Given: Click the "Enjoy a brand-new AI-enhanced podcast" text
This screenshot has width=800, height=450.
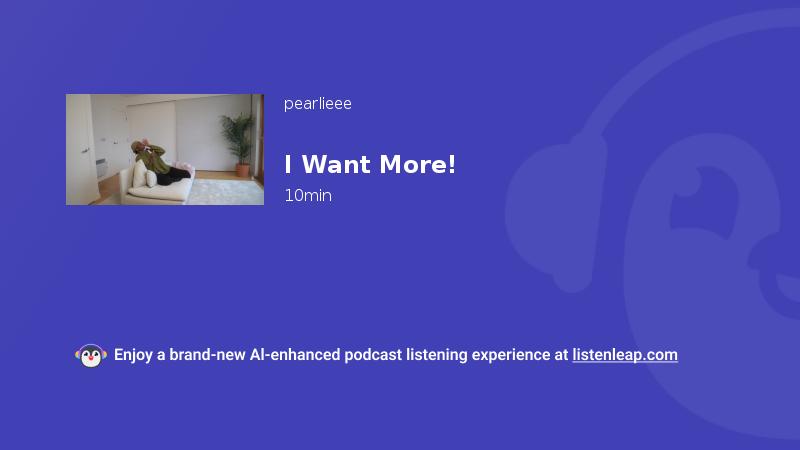Looking at the screenshot, I should point(258,355).
